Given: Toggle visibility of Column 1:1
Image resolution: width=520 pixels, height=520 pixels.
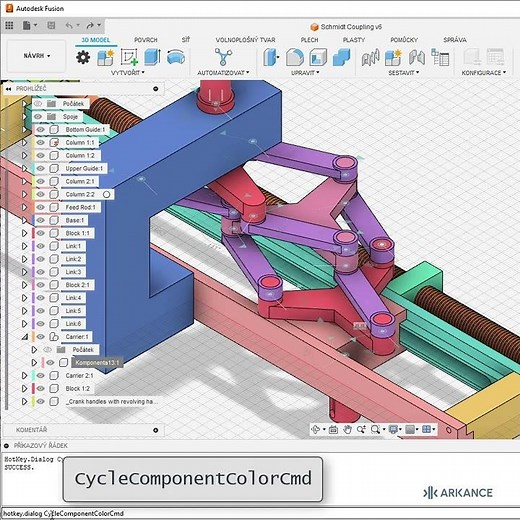Looking at the screenshot, I should click(40, 142).
